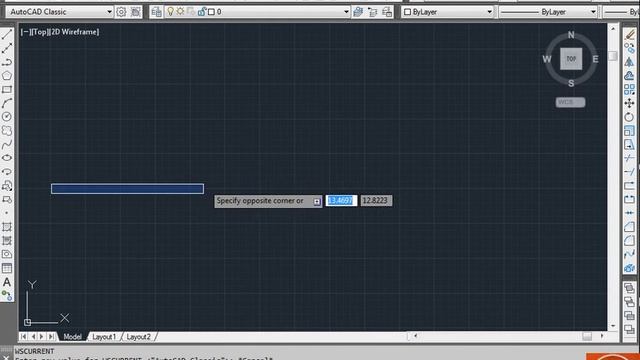The width and height of the screenshot is (640, 360).
Task: Click Make Object's Layer Current icon
Action: coord(358,12)
